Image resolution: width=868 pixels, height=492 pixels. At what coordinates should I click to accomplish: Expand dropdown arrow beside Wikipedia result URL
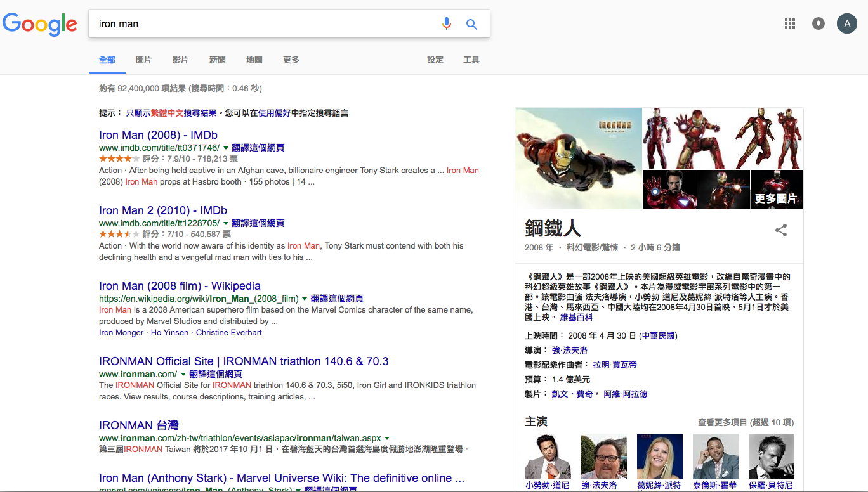(x=305, y=299)
